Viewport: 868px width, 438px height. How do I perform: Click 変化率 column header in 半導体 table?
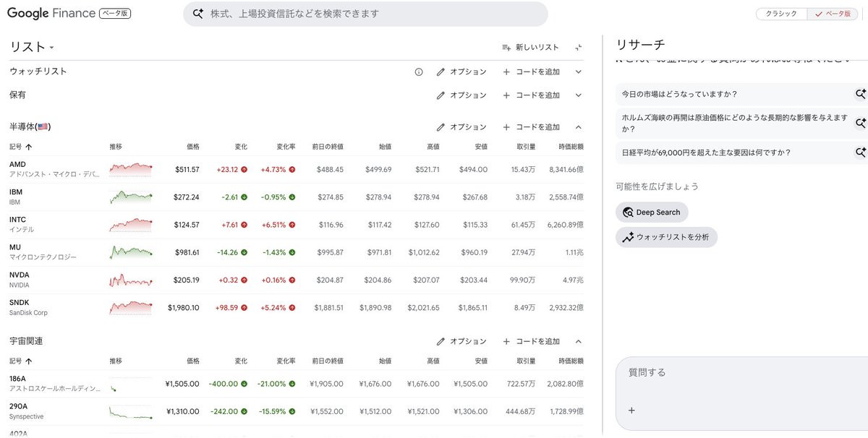coord(286,147)
